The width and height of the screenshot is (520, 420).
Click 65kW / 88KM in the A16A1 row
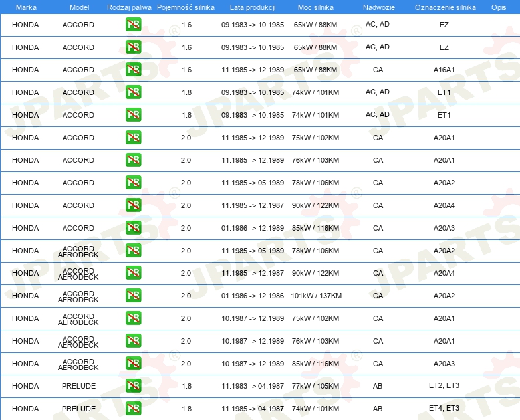(315, 70)
